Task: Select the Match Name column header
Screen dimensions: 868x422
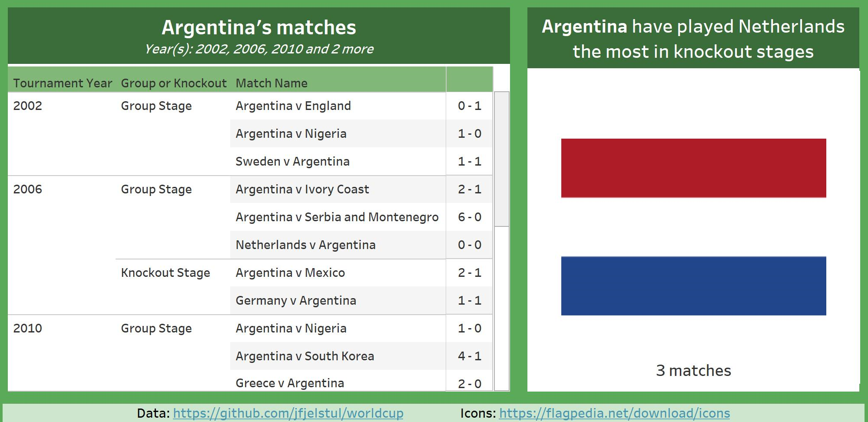Action: click(272, 83)
